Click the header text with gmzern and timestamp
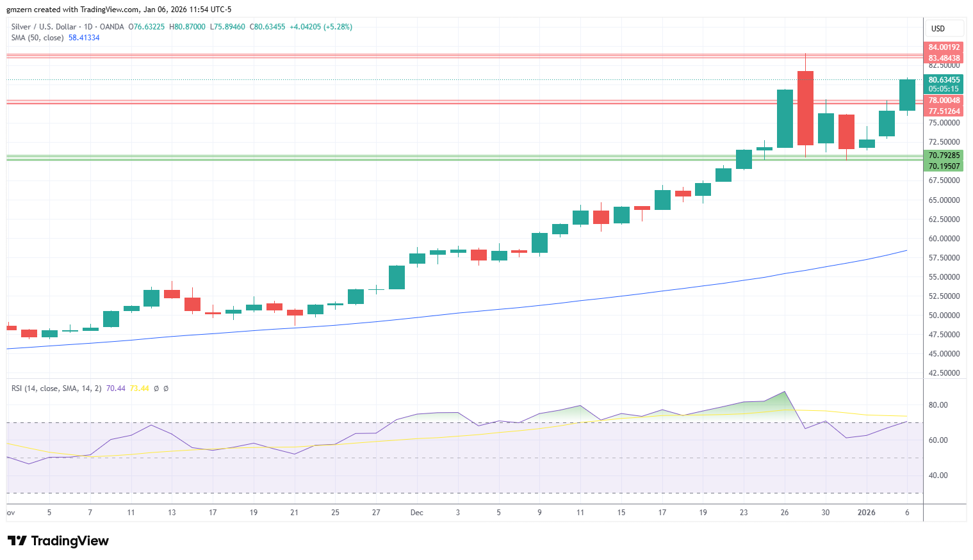This screenshot has width=973, height=560. pos(119,10)
